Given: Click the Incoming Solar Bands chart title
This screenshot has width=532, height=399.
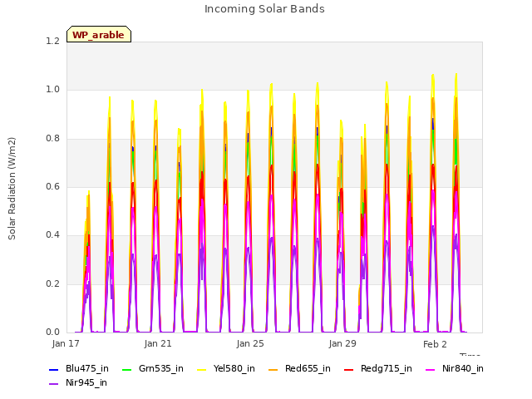Looking at the screenshot, I should point(264,9).
